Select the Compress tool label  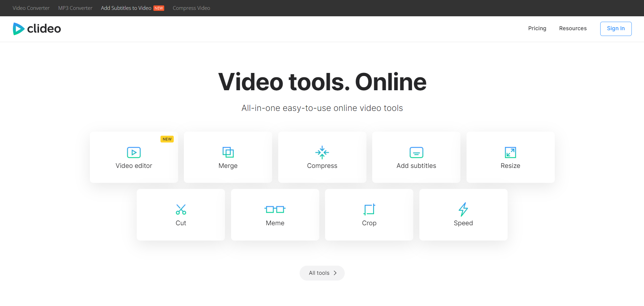coord(322,166)
